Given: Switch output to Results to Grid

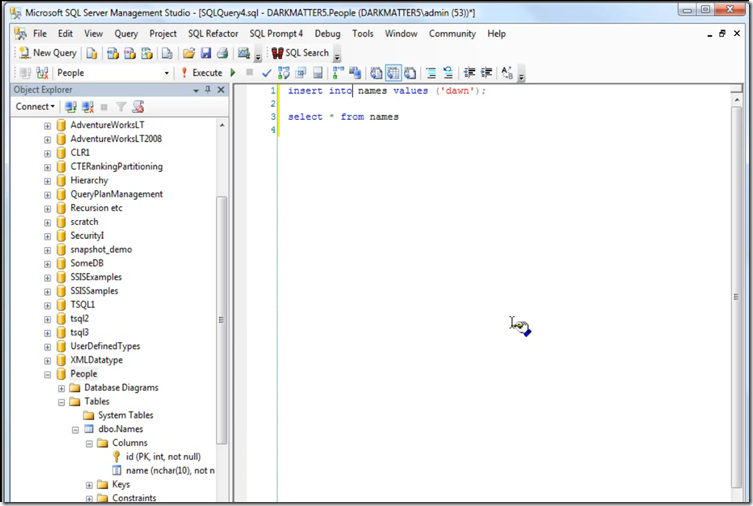Looking at the screenshot, I should pos(393,73).
